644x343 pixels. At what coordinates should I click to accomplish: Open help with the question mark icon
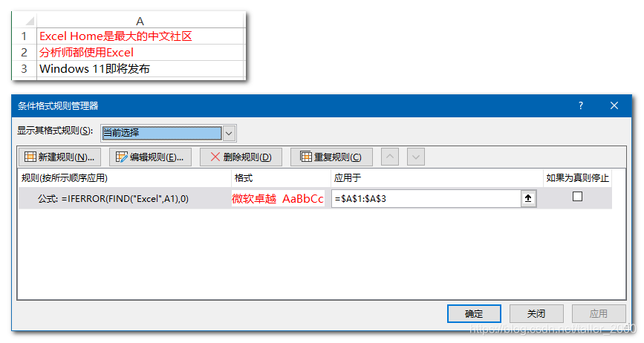(581, 106)
